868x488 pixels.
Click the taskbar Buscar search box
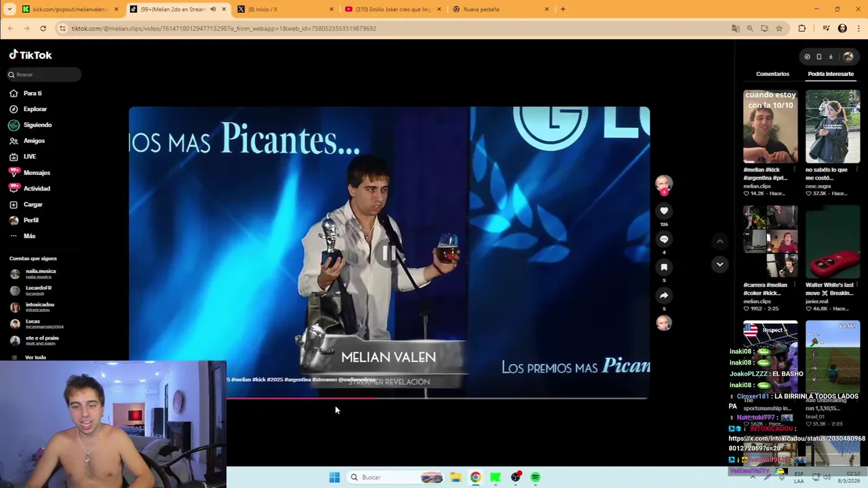[x=397, y=477]
